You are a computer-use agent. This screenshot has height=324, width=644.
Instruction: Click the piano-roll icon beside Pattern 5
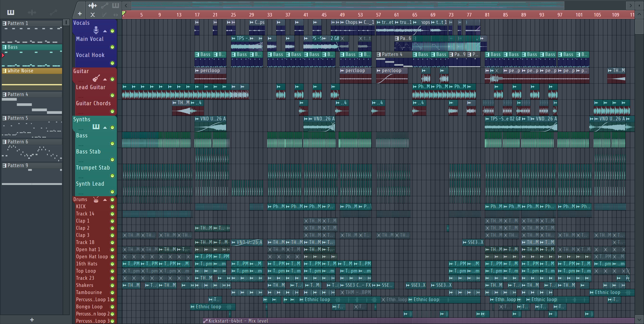point(4,118)
